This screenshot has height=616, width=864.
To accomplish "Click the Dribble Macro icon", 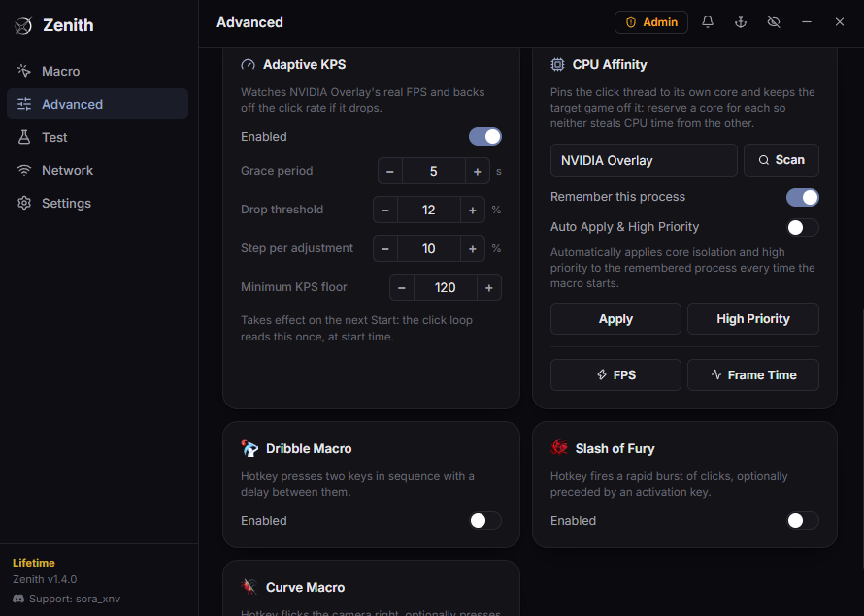I will pyautogui.click(x=249, y=448).
